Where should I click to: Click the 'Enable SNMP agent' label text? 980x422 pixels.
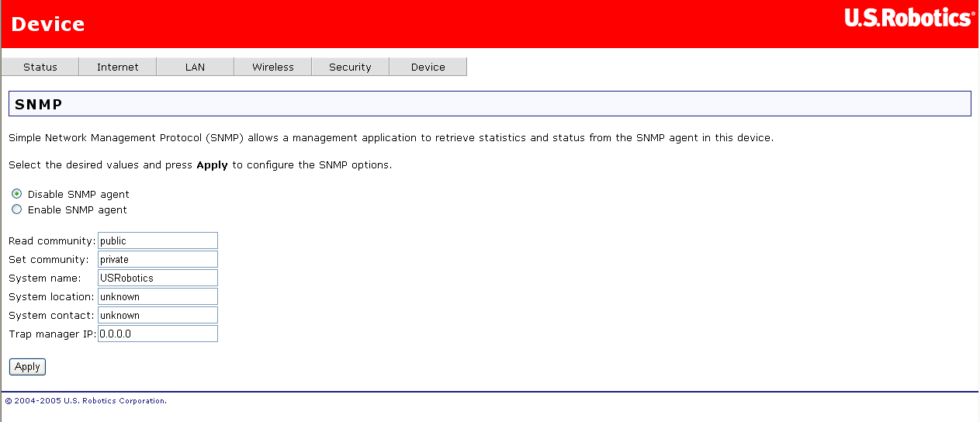tap(78, 210)
